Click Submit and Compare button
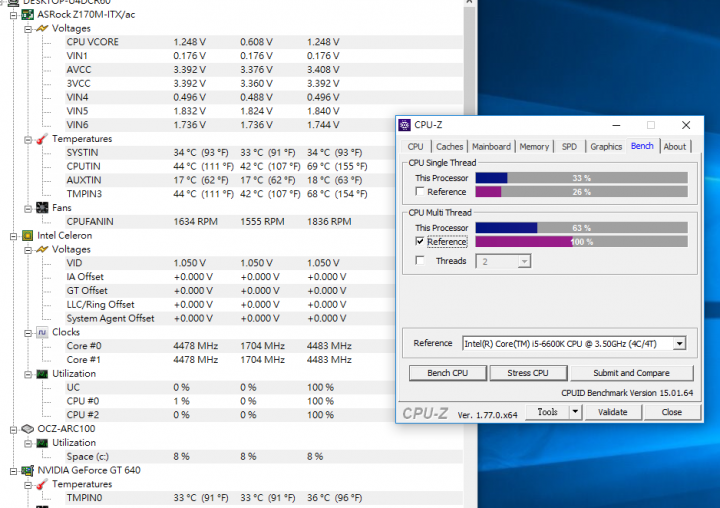Screen dimensions: 720x508 pos(631,373)
